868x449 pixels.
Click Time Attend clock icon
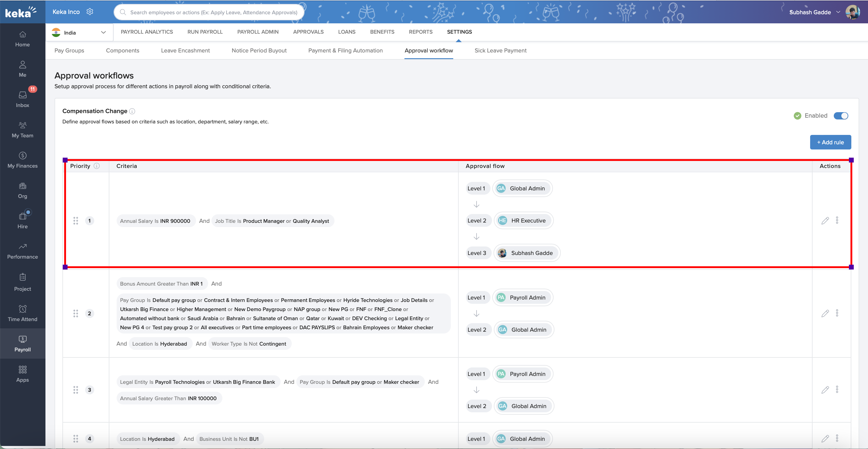click(x=22, y=309)
